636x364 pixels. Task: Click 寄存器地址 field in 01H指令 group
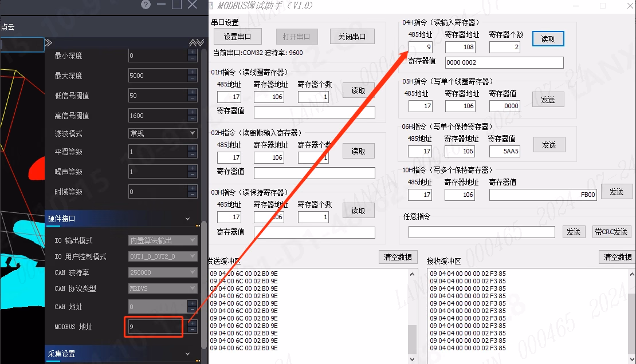point(269,97)
